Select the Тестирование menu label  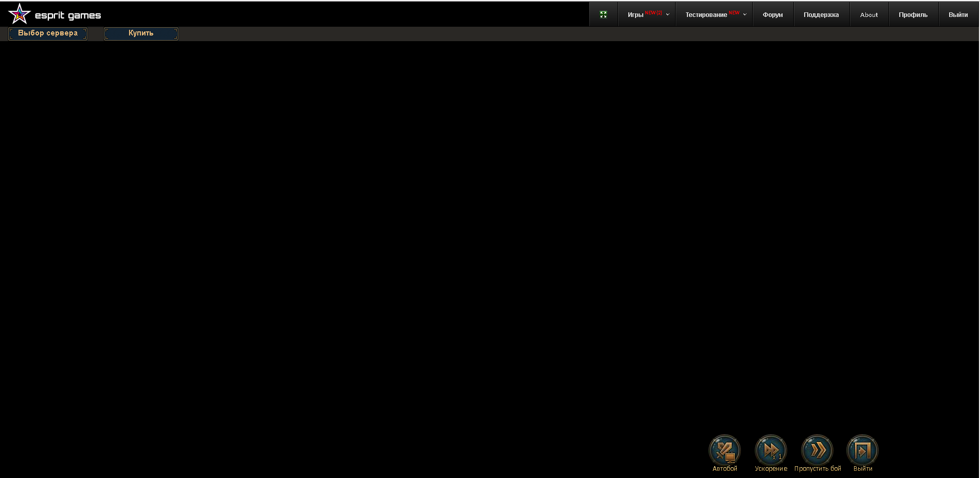(706, 15)
